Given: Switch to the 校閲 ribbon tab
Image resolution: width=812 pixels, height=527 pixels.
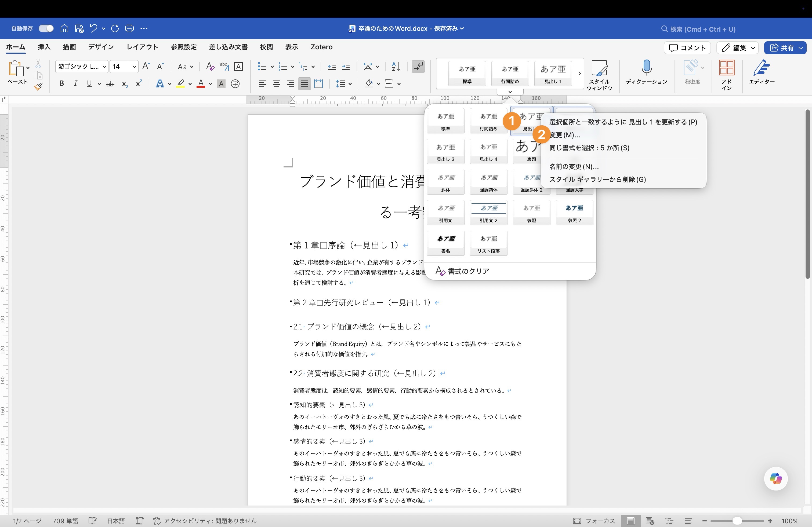Looking at the screenshot, I should [266, 47].
